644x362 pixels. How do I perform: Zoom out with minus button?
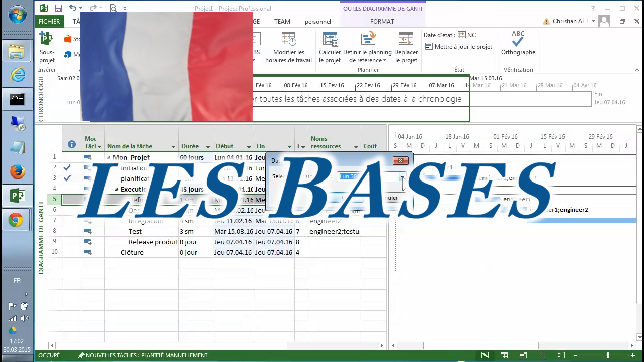tap(576, 355)
